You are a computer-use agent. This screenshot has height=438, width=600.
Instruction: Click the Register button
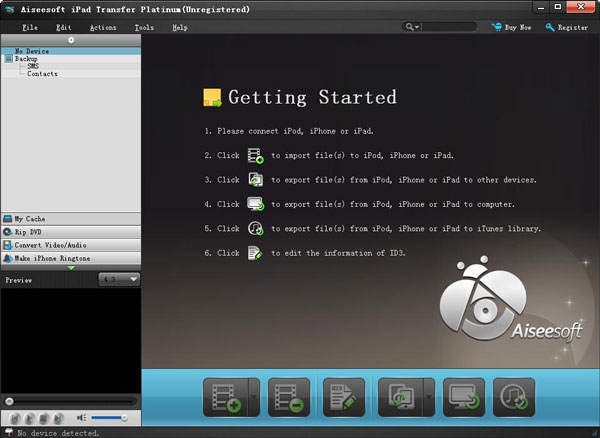[x=567, y=28]
